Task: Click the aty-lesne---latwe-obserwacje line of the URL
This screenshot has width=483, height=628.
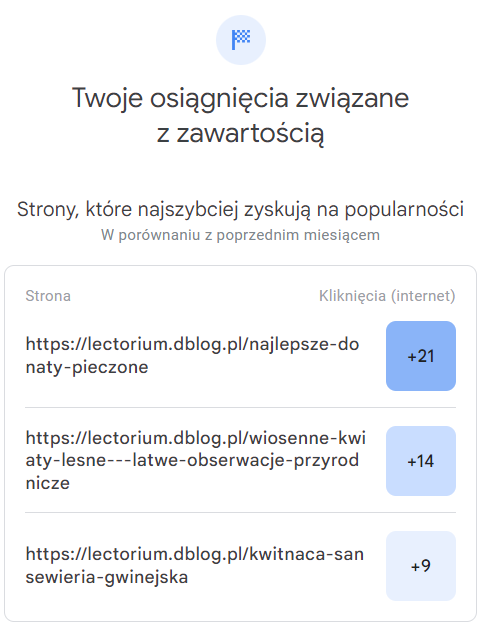Action: [192, 460]
